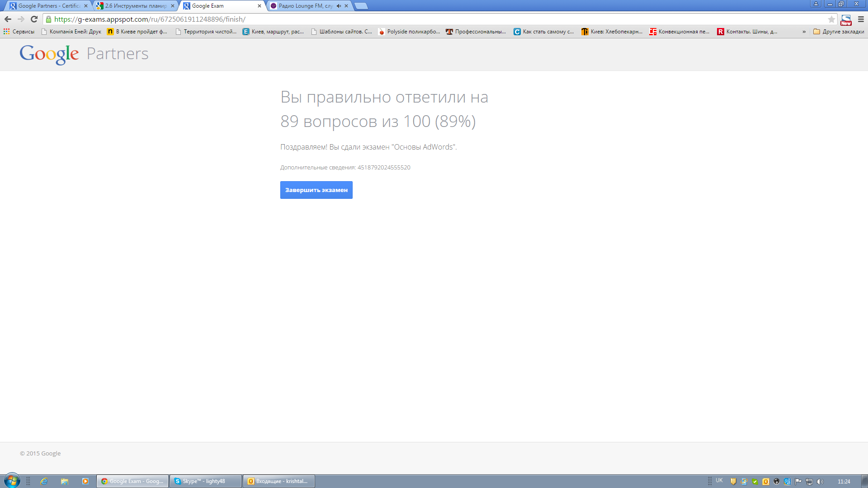The width and height of the screenshot is (868, 488).
Task: Open the Территория чистой... bookmark
Action: (206, 32)
